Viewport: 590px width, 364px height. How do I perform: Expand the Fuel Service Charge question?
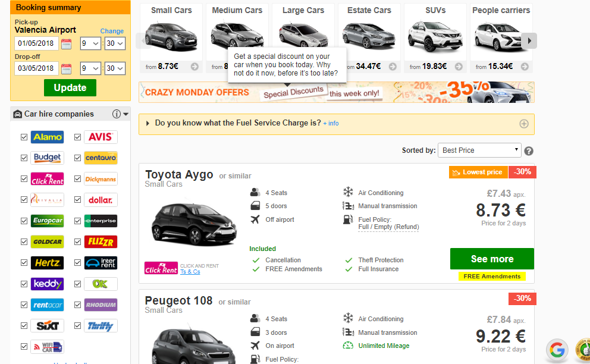click(238, 123)
